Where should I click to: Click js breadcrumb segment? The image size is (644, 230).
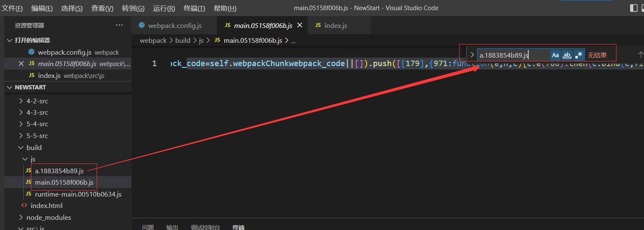point(201,41)
